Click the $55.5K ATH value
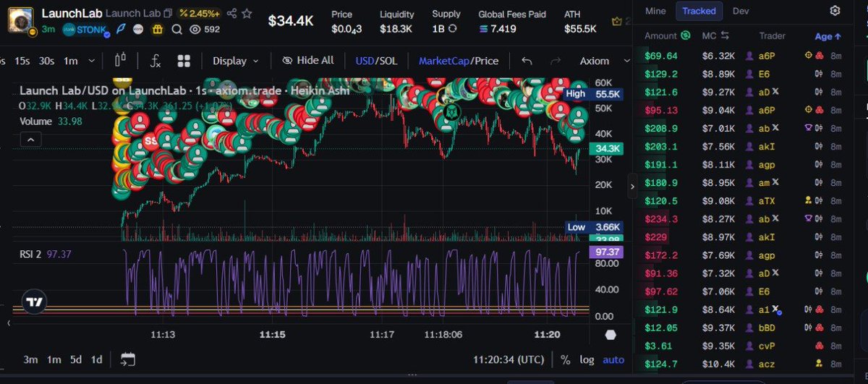Screen dimensions: 868x384 pyautogui.click(x=581, y=29)
